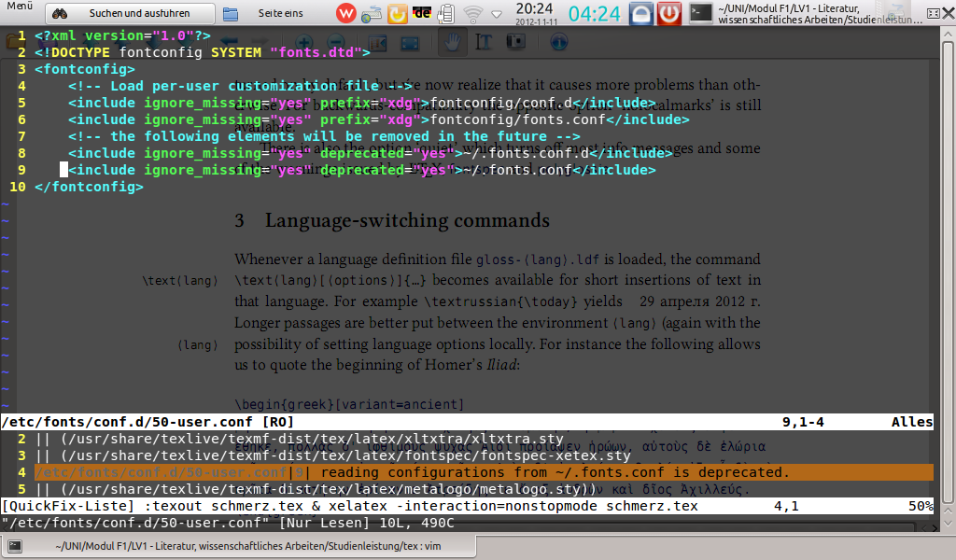Click the fontconfig/conf.d include line

coord(362,103)
